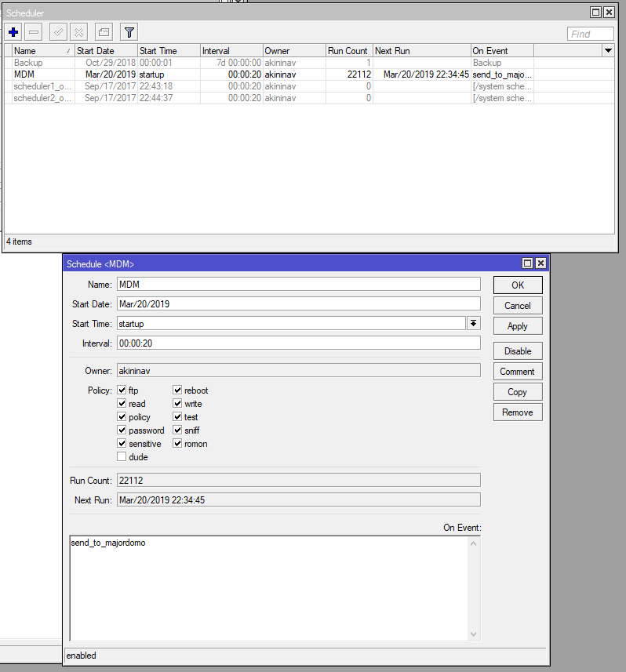Click the Cancel button
This screenshot has width=626, height=672.
pyautogui.click(x=518, y=306)
